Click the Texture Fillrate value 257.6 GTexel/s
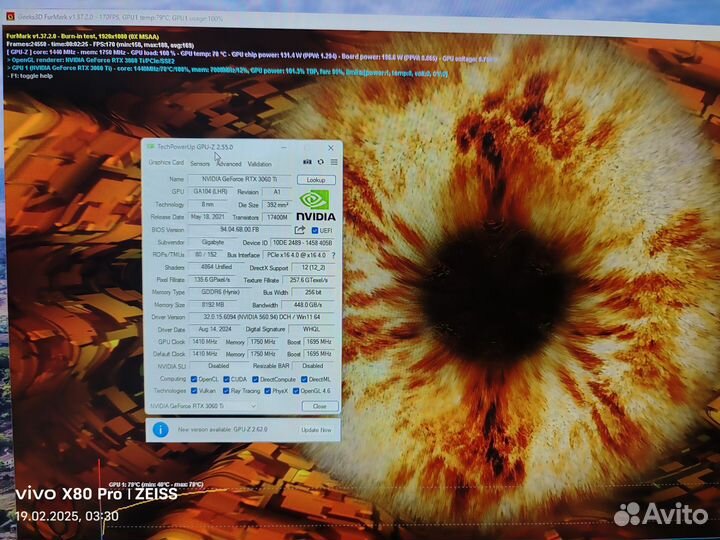The image size is (720, 540). [x=309, y=280]
